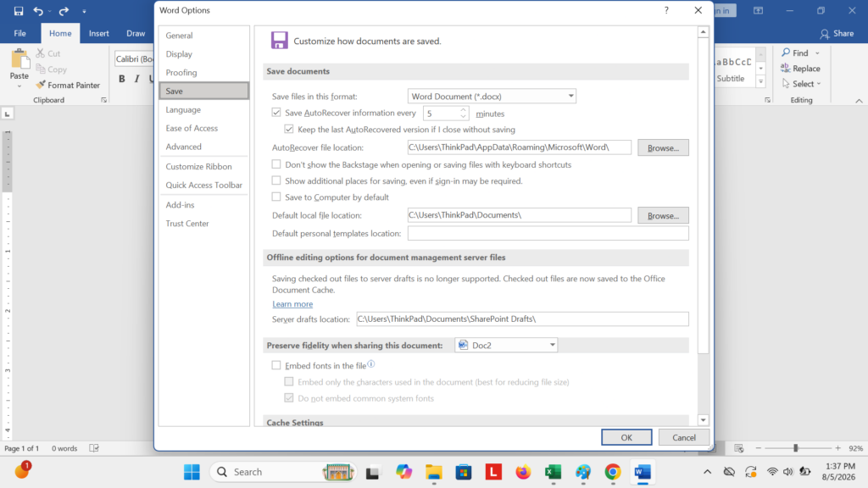Click the zoom in plus button
The height and width of the screenshot is (488, 868).
[838, 448]
